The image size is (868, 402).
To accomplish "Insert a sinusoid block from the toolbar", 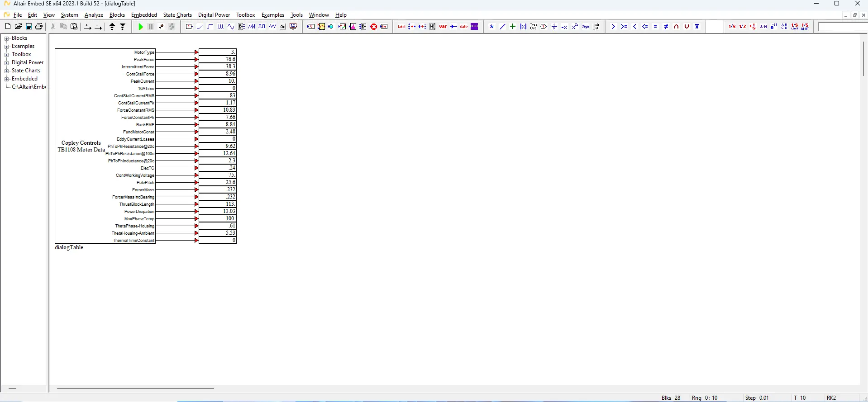I will 231,27.
